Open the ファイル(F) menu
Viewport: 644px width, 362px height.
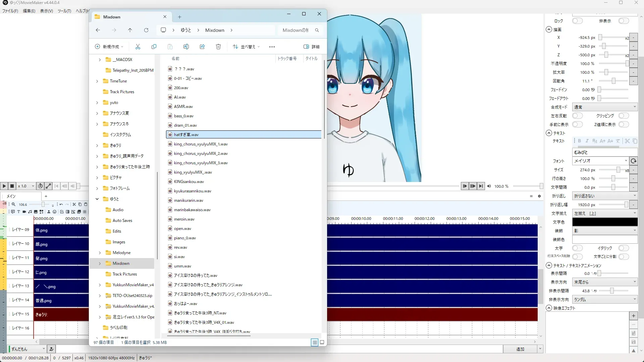coord(10,11)
